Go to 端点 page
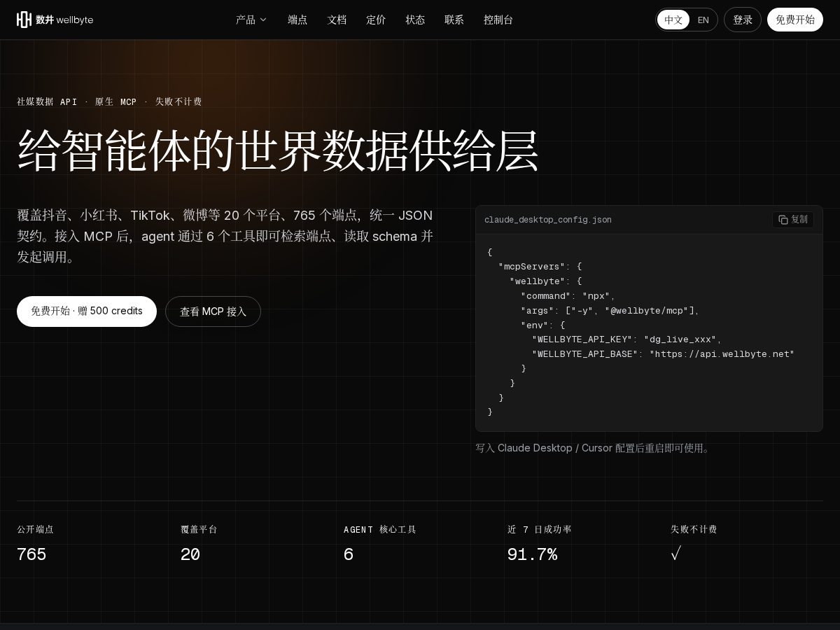This screenshot has width=840, height=630. [297, 20]
